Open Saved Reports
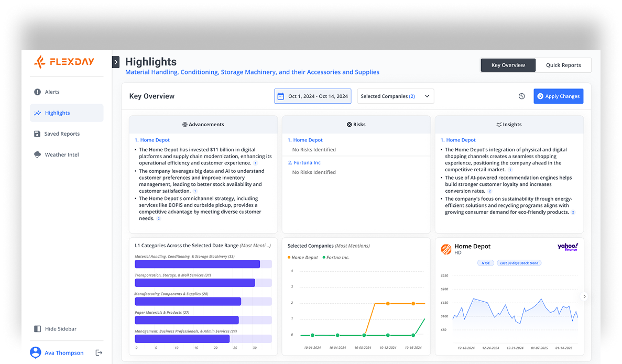The width and height of the screenshot is (622, 364). coord(67,134)
